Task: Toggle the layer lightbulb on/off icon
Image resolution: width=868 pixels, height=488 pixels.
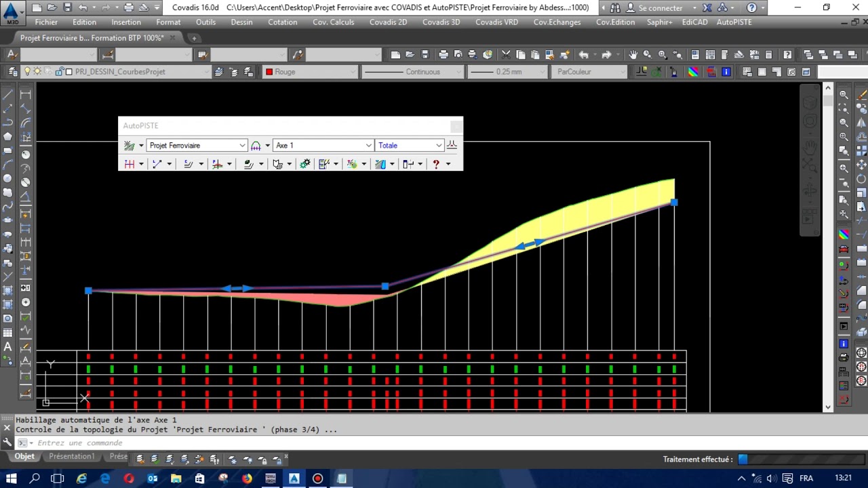Action: click(x=28, y=71)
